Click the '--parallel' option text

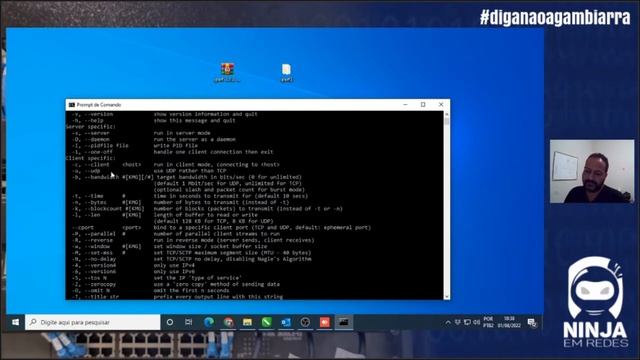100,234
